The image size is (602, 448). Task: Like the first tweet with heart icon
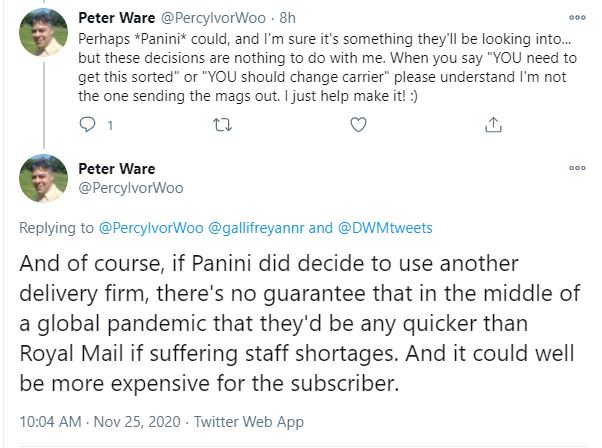click(x=356, y=125)
